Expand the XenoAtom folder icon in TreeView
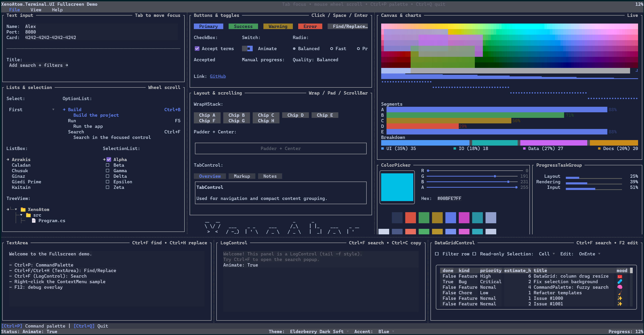Image resolution: width=644 pixels, height=335 pixels. tap(23, 209)
